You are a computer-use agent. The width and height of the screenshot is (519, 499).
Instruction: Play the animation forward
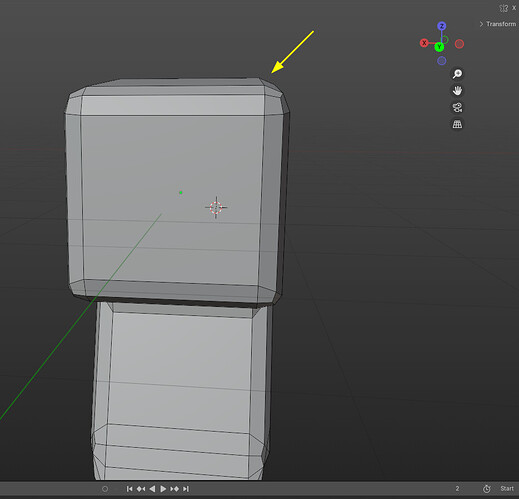click(x=163, y=489)
